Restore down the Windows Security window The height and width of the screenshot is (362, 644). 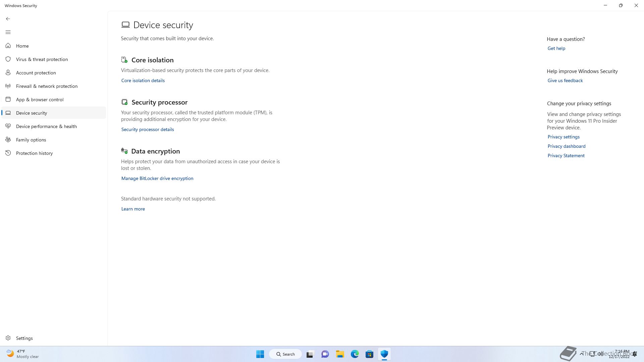point(621,5)
